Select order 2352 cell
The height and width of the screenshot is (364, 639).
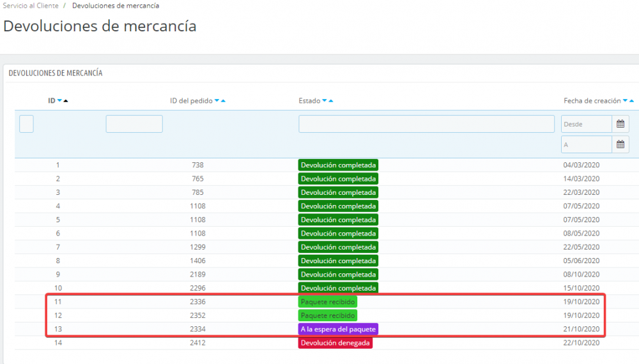tap(197, 315)
